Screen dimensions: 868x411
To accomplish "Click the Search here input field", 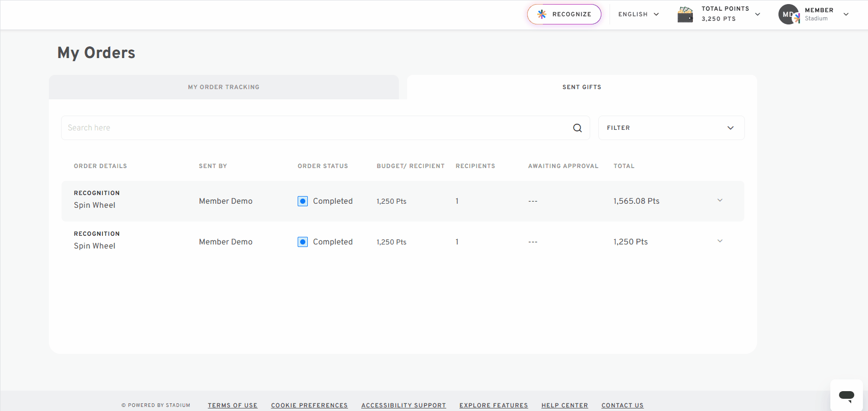I will [315, 128].
